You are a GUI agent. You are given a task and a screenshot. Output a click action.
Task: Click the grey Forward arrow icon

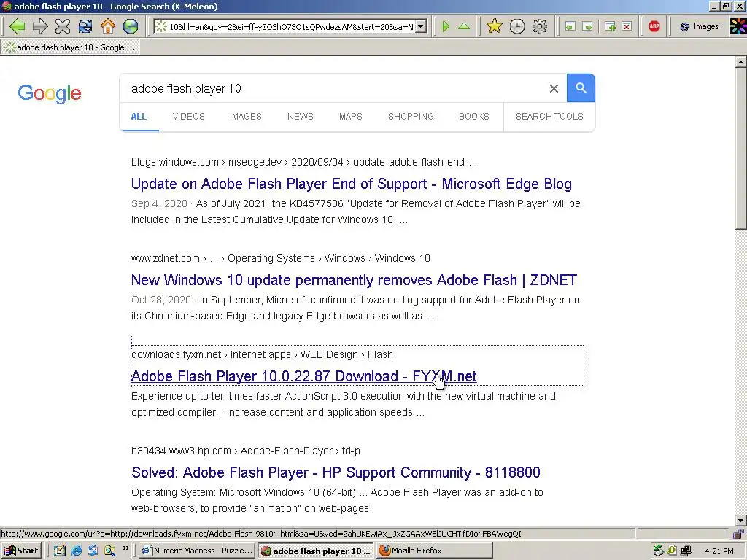[x=40, y=26]
